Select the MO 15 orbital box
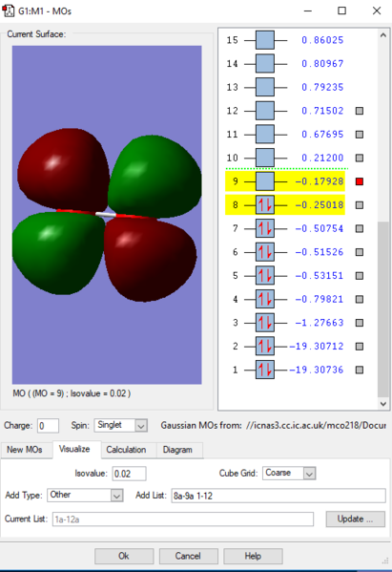The image size is (392, 572). (x=265, y=40)
